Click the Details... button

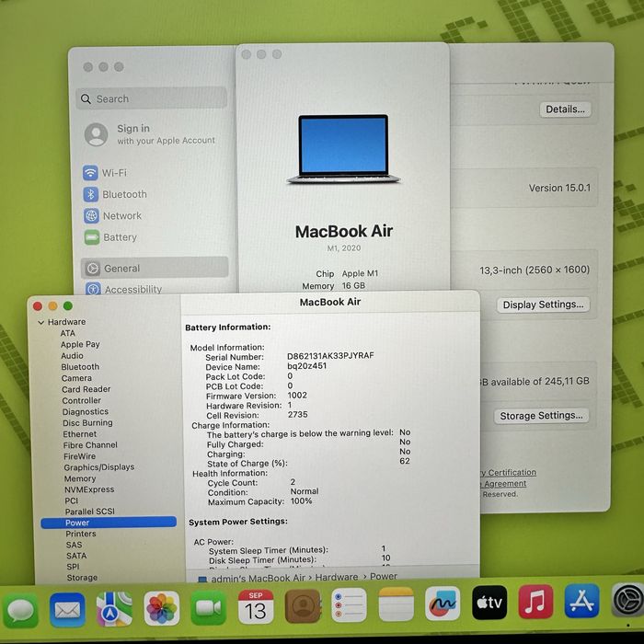(565, 109)
